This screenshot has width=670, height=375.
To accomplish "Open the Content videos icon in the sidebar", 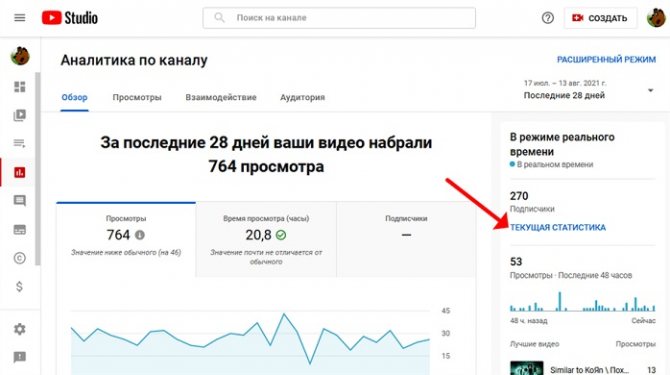I will (x=20, y=115).
